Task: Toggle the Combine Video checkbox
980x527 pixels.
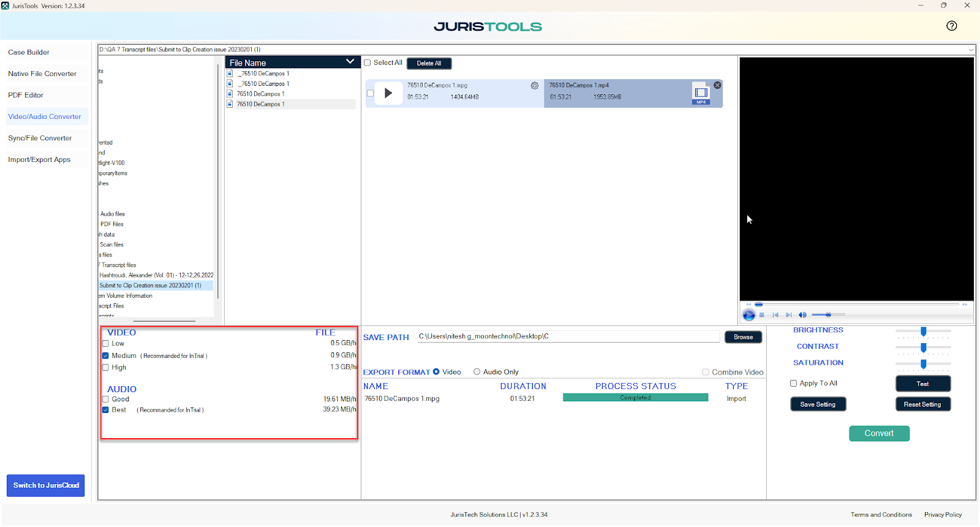Action: [x=706, y=372]
